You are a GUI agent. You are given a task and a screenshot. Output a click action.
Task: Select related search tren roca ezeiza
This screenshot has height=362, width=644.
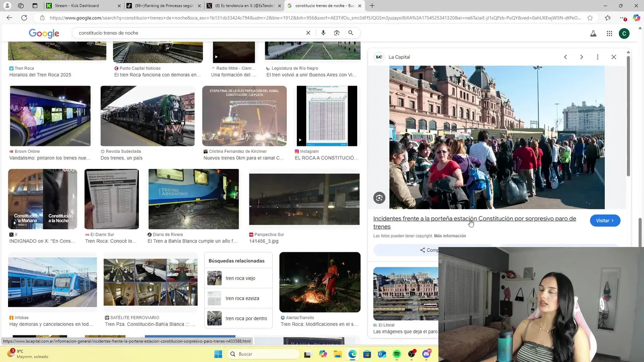pos(238,298)
